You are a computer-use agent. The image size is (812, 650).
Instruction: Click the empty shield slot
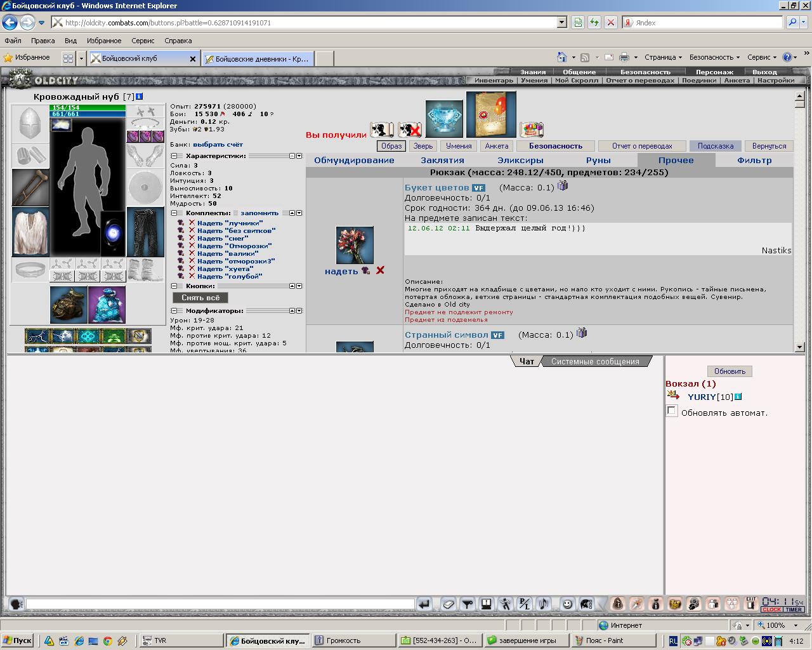click(145, 187)
